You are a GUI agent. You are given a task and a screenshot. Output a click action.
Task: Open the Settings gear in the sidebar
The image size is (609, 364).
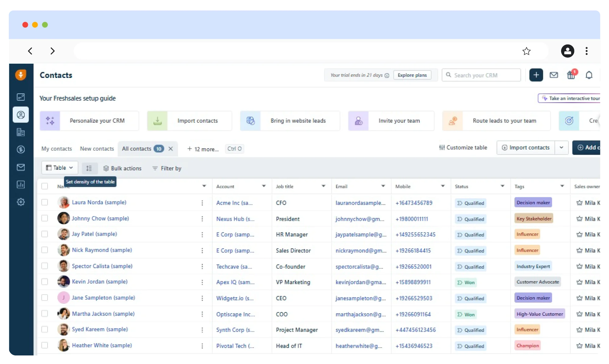[x=21, y=202]
